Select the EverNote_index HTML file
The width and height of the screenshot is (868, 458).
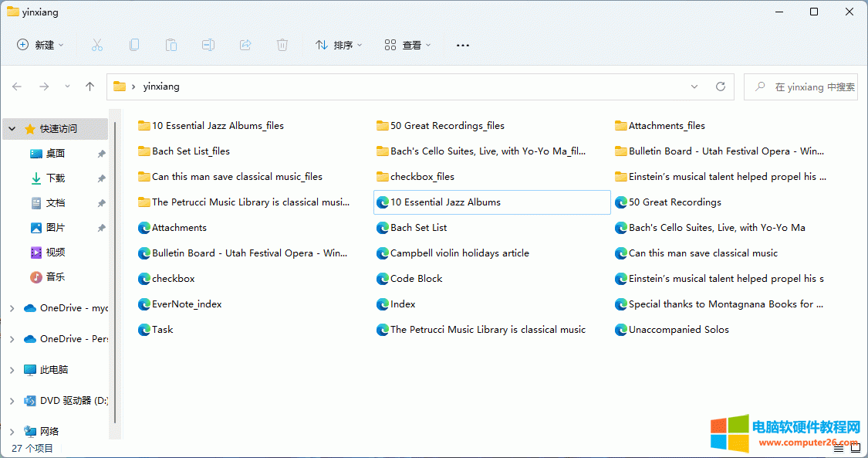coord(186,304)
